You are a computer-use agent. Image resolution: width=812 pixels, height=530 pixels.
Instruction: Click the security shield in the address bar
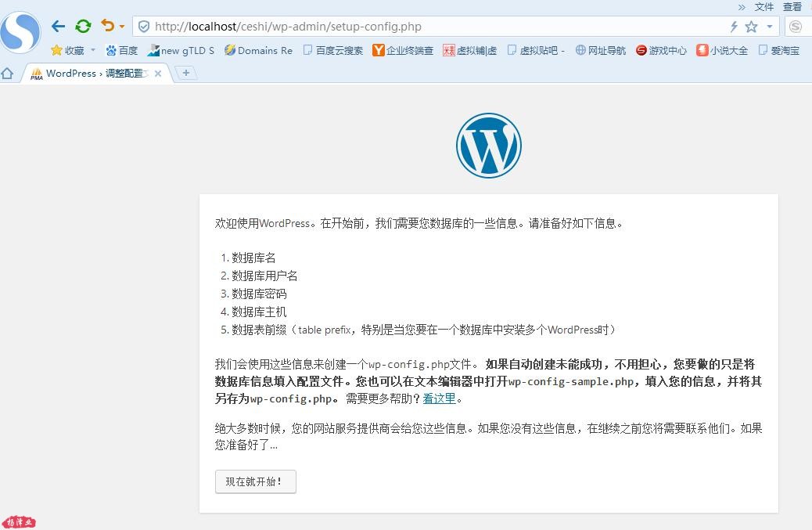point(144,27)
